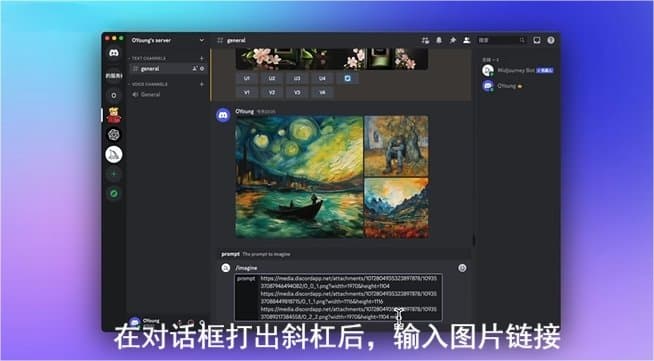Click the re-roll refresh button
Viewport: 654px width, 361px height.
click(x=348, y=78)
